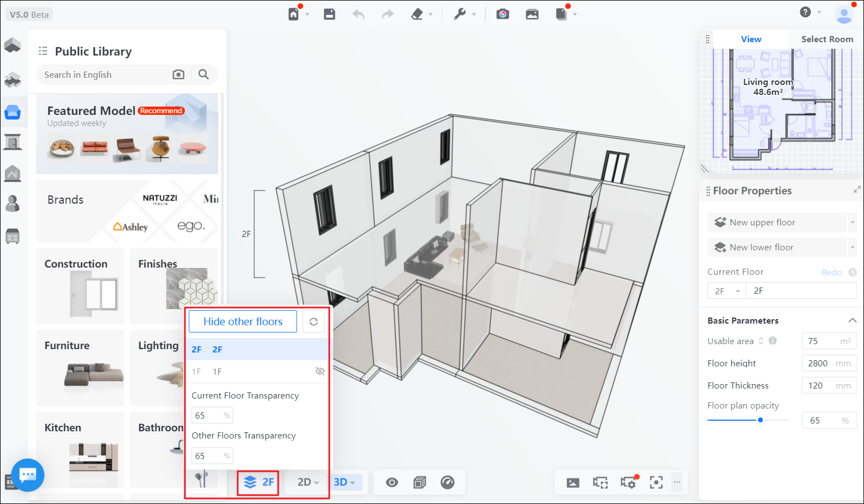Open the live chat bubble

(x=28, y=475)
